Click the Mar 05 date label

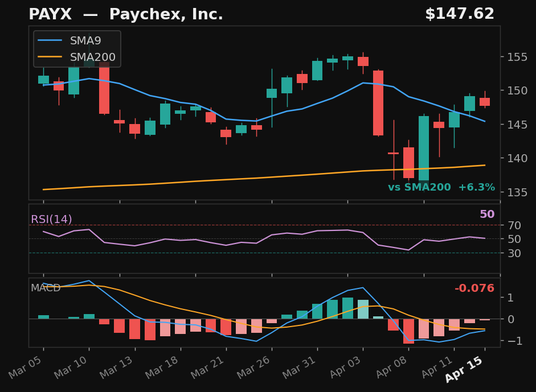(26, 368)
